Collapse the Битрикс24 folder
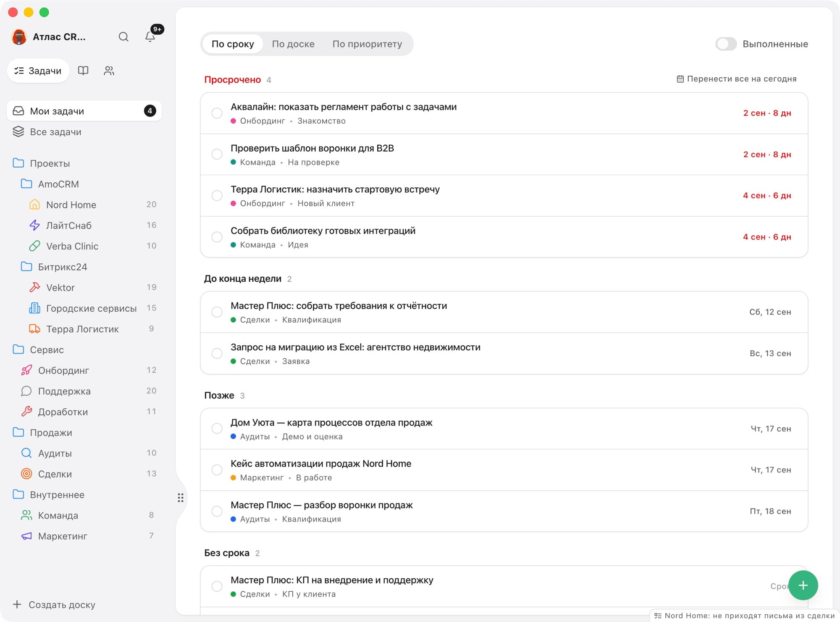Screen dimensions: 840x622 [84, 267]
